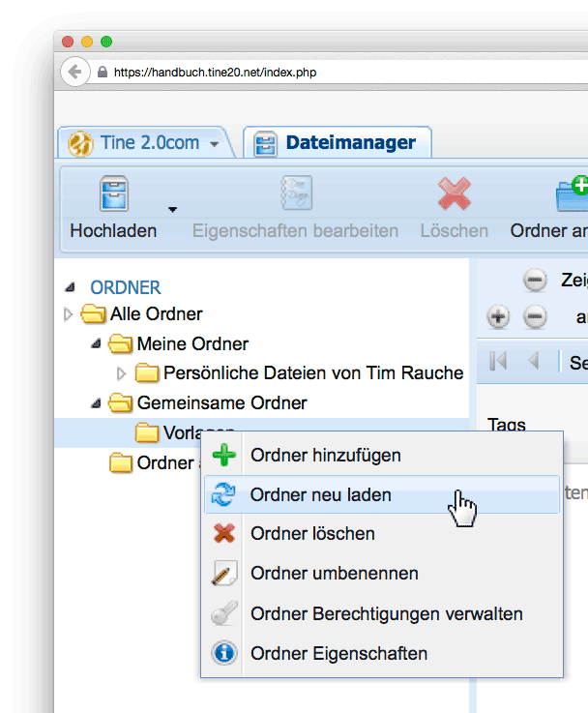Click the blue info Ordner Eigenschaften icon
Viewport: 588px width, 713px height.
(224, 653)
